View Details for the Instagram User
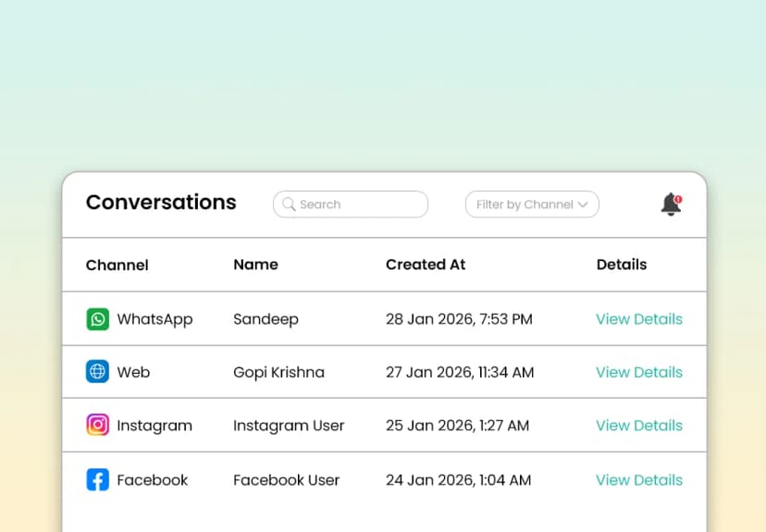The height and width of the screenshot is (532, 766). [x=638, y=426]
